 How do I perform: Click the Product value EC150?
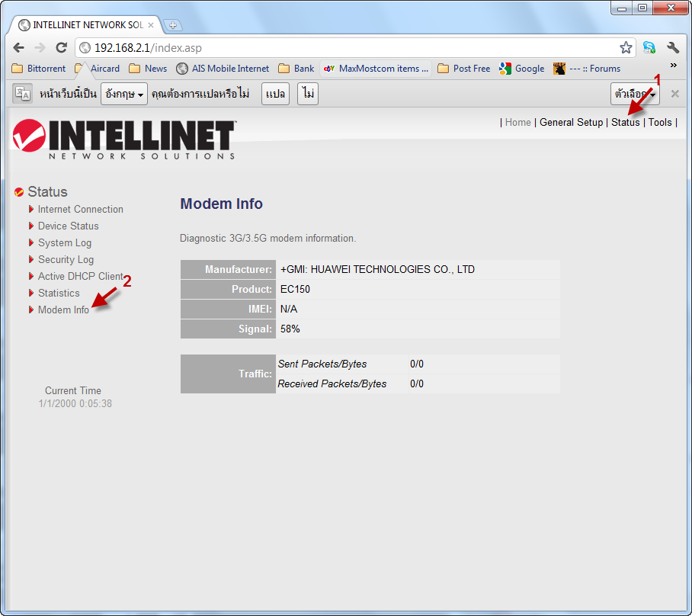point(295,289)
